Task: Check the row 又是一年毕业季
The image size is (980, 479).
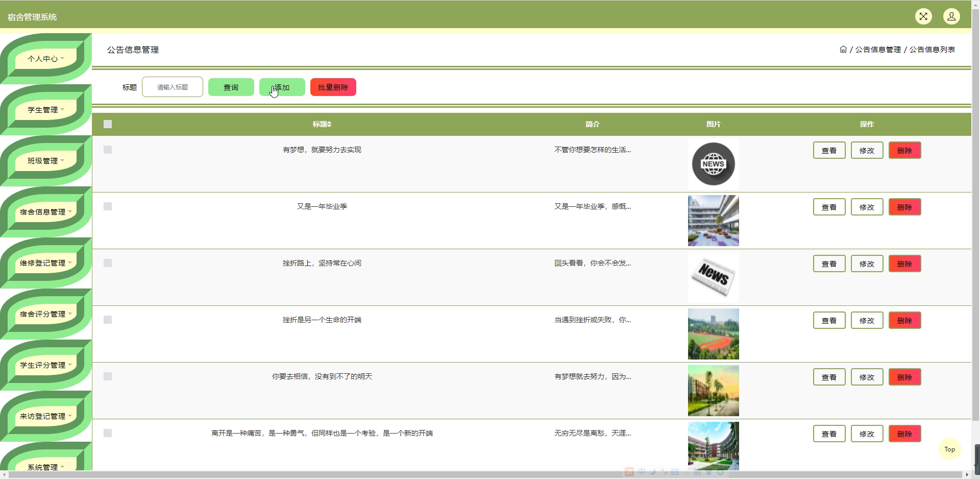Action: (108, 206)
